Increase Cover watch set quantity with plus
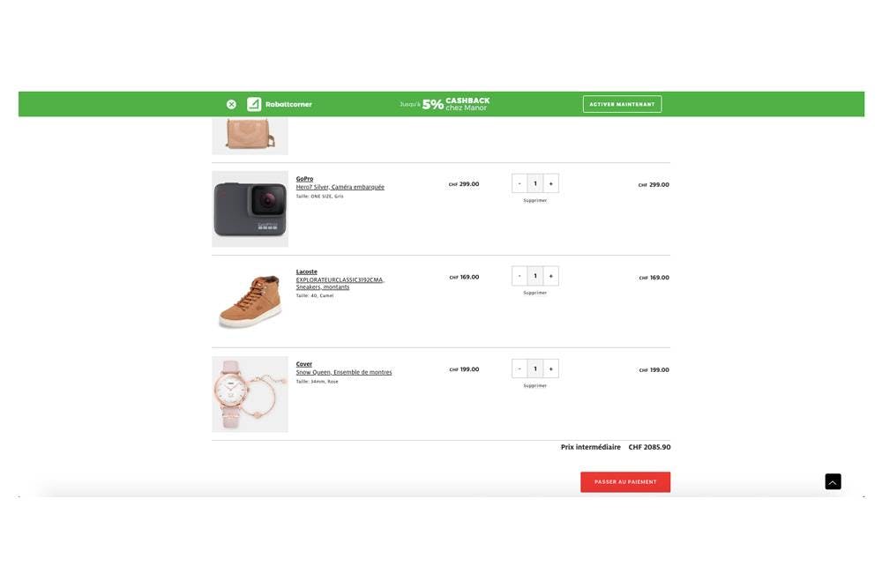882x588 pixels. [x=551, y=368]
